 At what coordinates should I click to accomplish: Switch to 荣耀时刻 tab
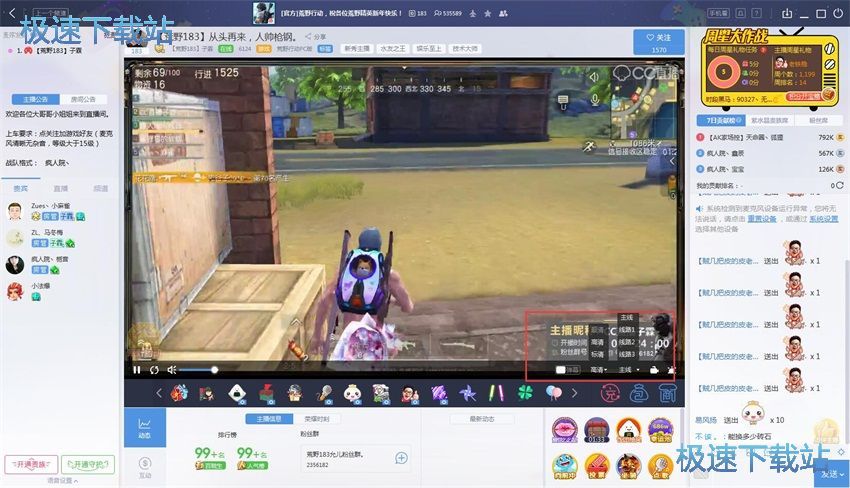click(x=317, y=419)
